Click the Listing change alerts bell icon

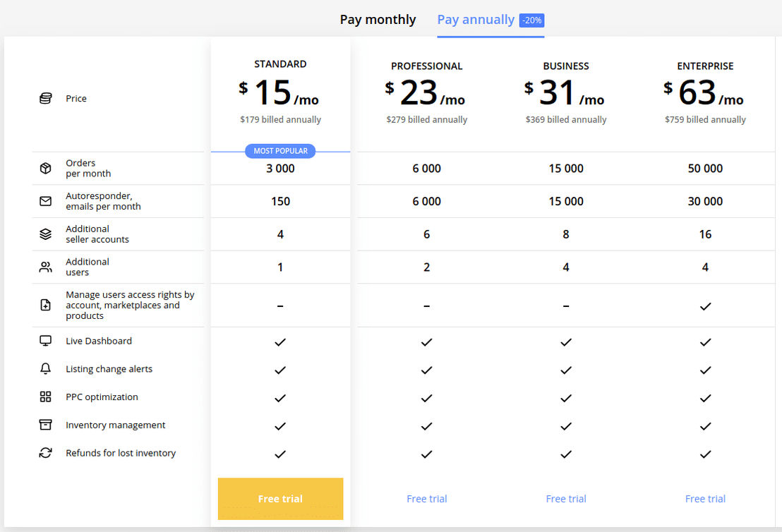[x=45, y=368]
